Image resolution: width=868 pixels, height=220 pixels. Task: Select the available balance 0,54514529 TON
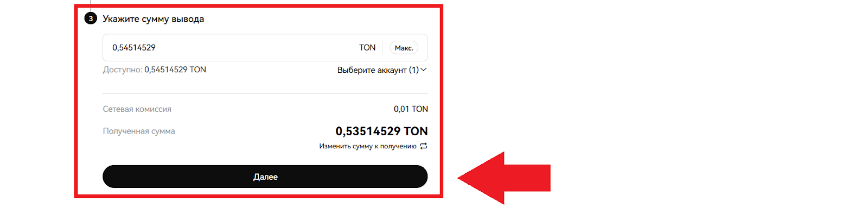175,70
